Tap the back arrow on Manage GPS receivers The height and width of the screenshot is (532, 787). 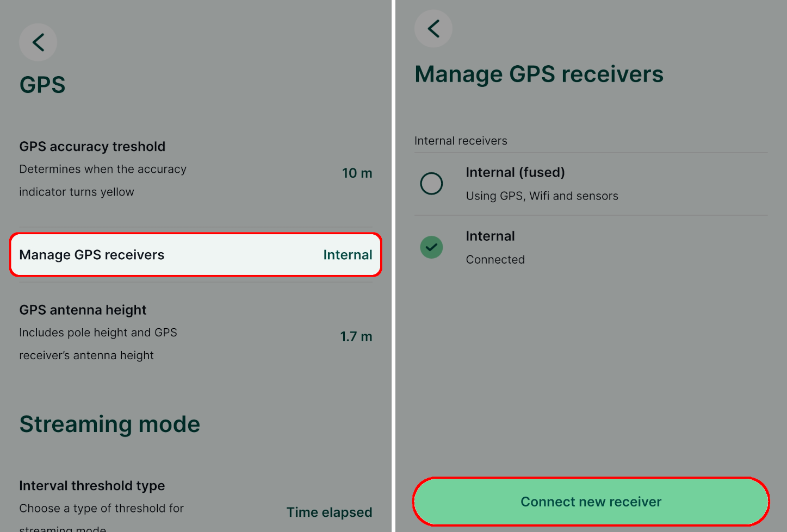pos(433,28)
